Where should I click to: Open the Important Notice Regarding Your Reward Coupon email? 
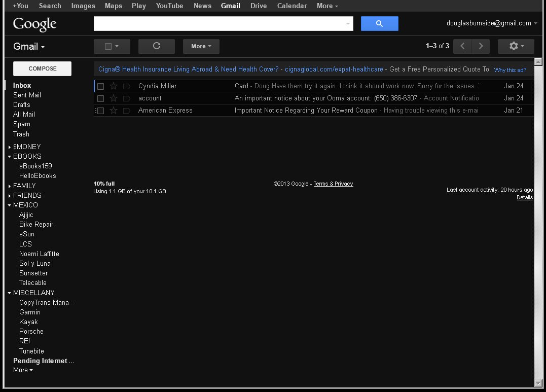[x=313, y=111]
